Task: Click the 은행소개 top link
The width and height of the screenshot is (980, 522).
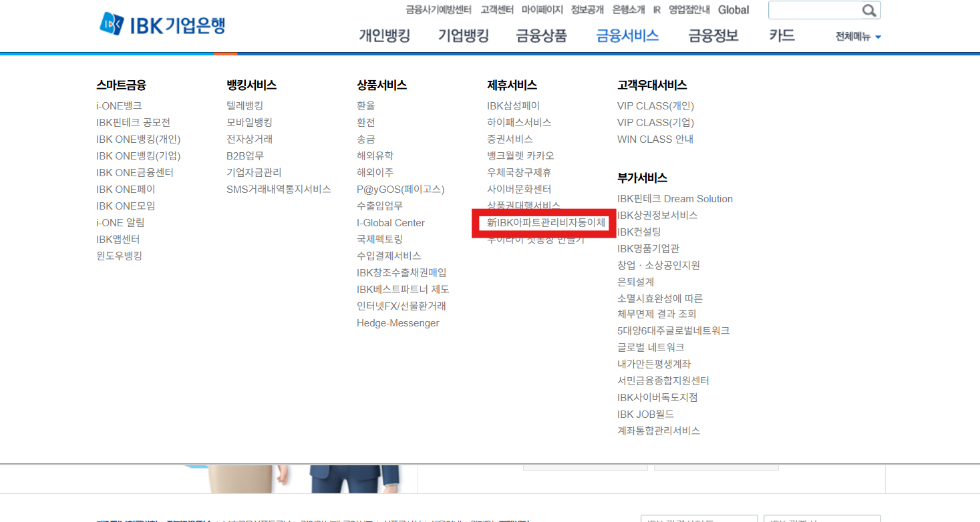Action: click(629, 10)
